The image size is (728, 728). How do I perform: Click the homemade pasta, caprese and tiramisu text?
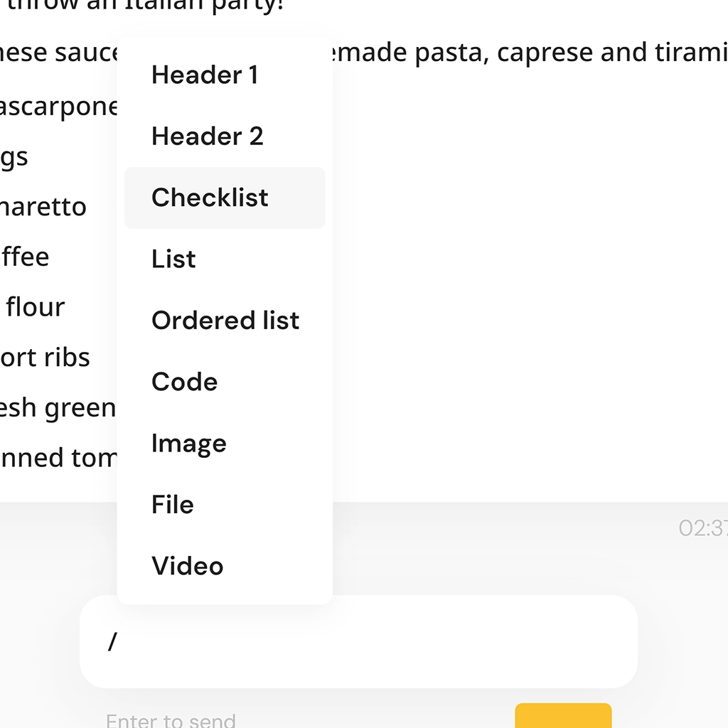(x=526, y=53)
